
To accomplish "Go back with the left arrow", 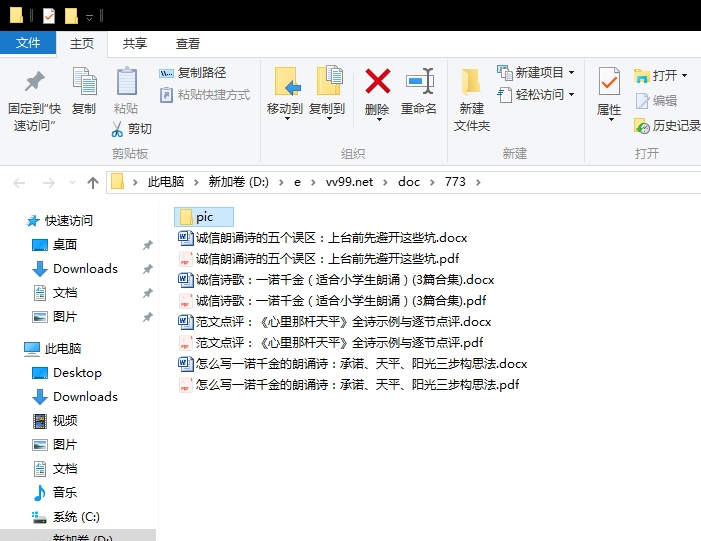I will coord(19,182).
